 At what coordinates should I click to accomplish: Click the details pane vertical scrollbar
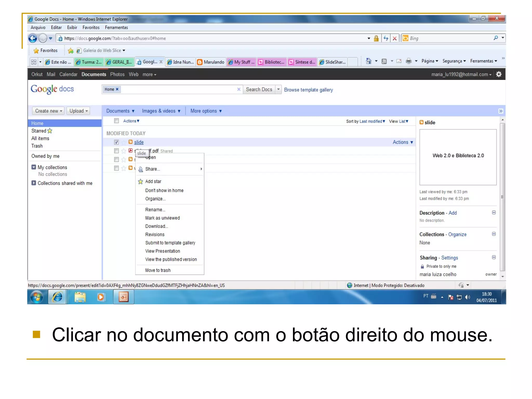tap(502, 197)
